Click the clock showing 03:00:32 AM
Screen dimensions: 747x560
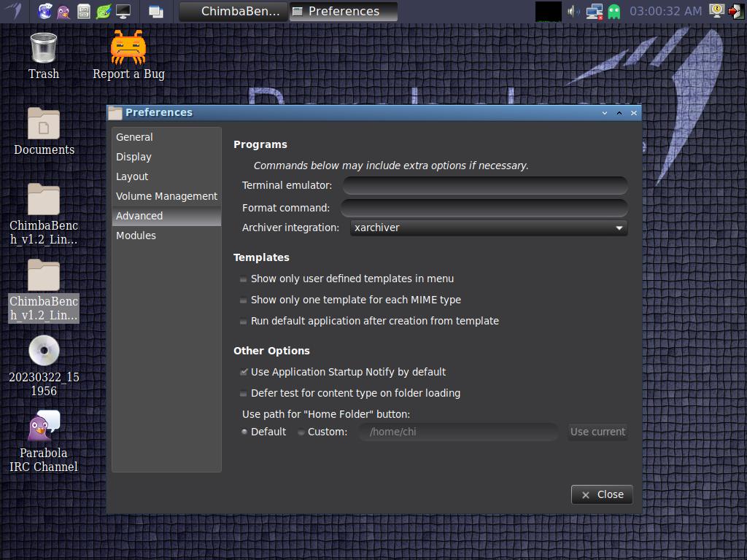pyautogui.click(x=665, y=11)
